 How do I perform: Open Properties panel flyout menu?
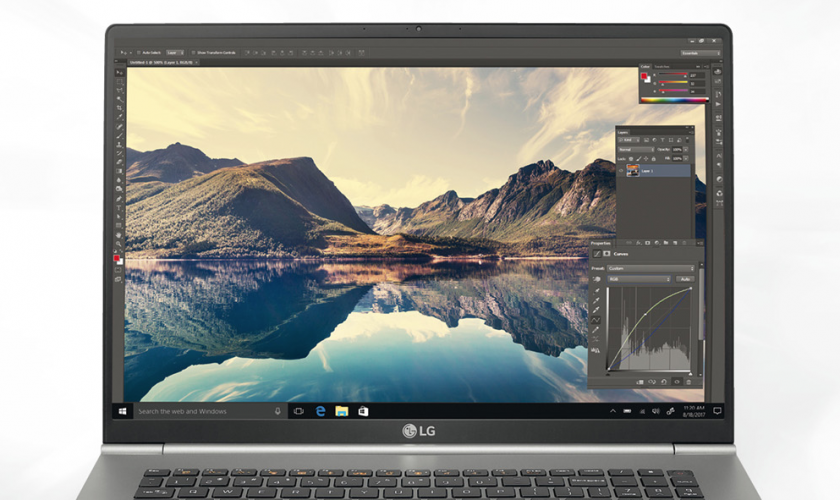coord(700,243)
